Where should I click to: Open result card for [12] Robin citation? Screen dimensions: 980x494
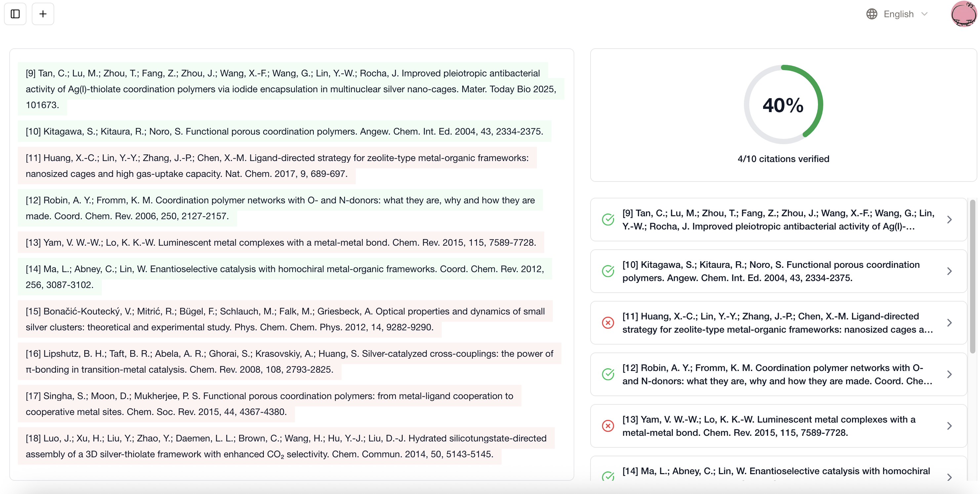point(778,374)
